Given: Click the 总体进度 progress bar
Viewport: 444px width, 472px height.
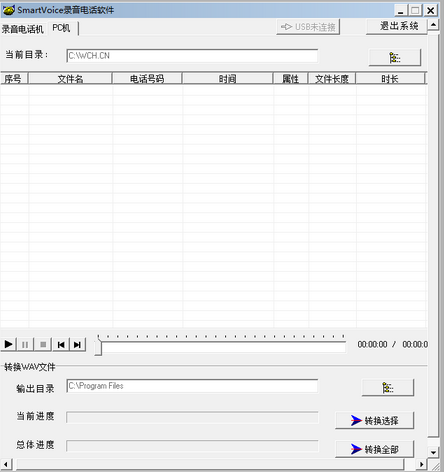Looking at the screenshot, I should (x=192, y=446).
